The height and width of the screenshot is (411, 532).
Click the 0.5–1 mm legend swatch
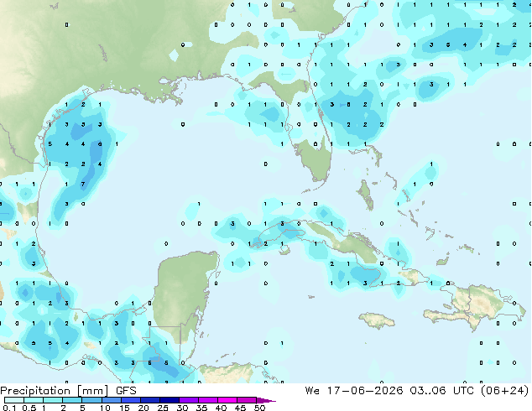34,400
